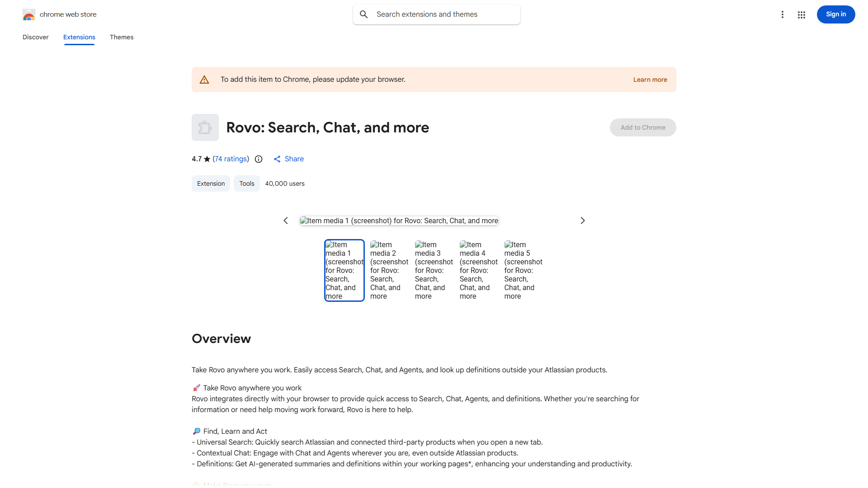This screenshot has width=868, height=488.
Task: Click the Rovo extension placeholder icon
Action: tap(205, 127)
